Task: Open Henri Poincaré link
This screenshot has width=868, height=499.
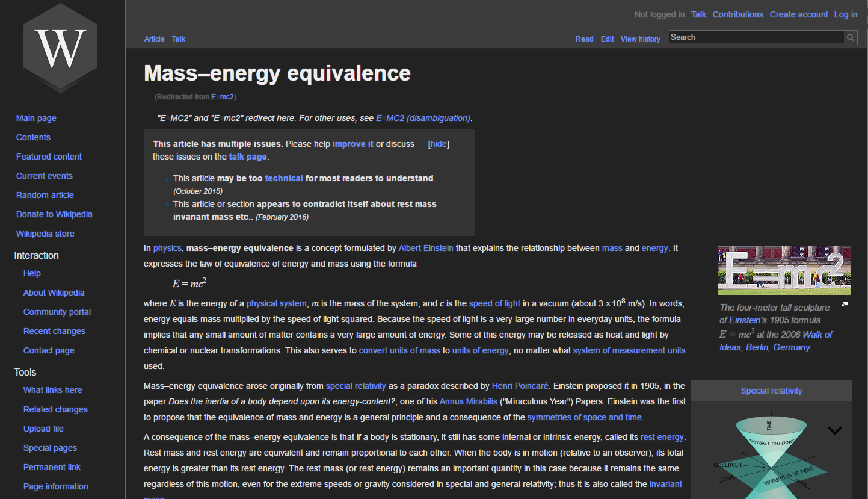Action: tap(520, 386)
